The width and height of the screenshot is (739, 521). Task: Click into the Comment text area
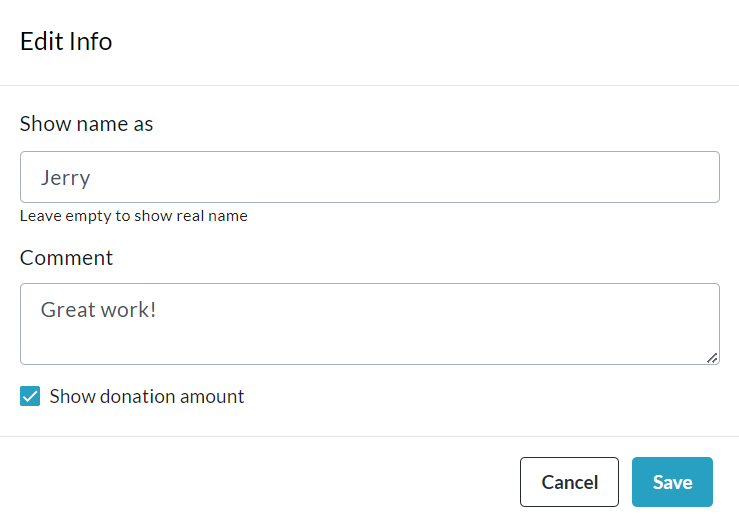369,323
